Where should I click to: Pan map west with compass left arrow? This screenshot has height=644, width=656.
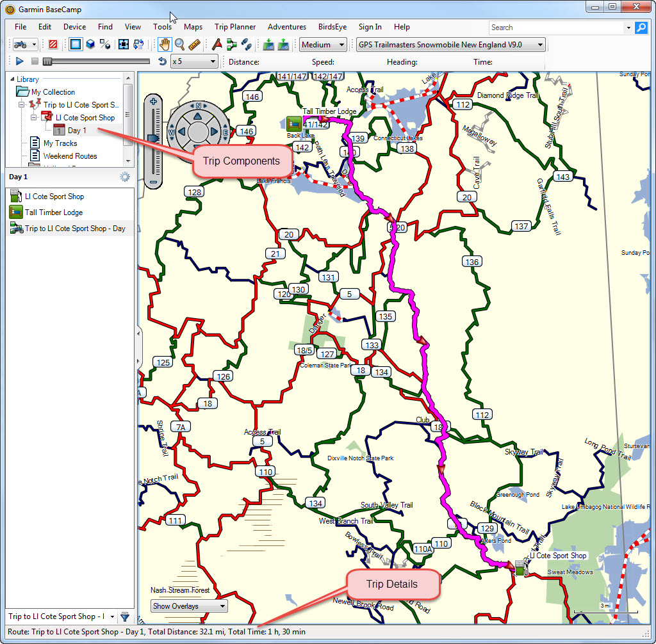(181, 132)
